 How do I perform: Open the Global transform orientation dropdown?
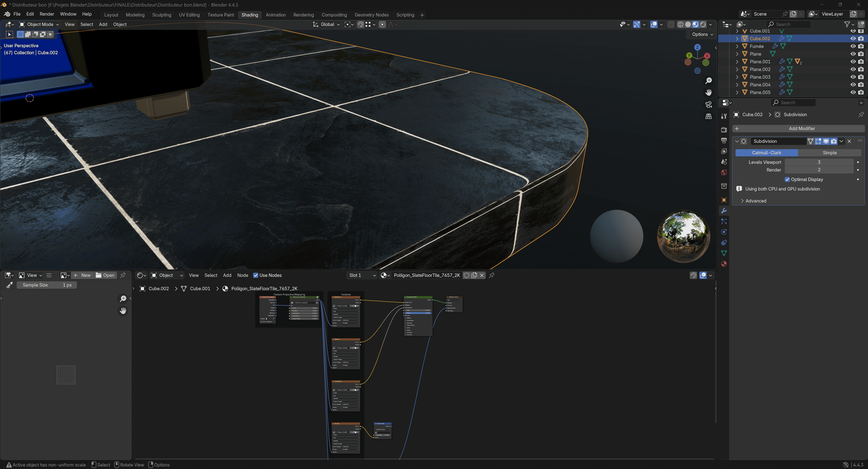326,24
